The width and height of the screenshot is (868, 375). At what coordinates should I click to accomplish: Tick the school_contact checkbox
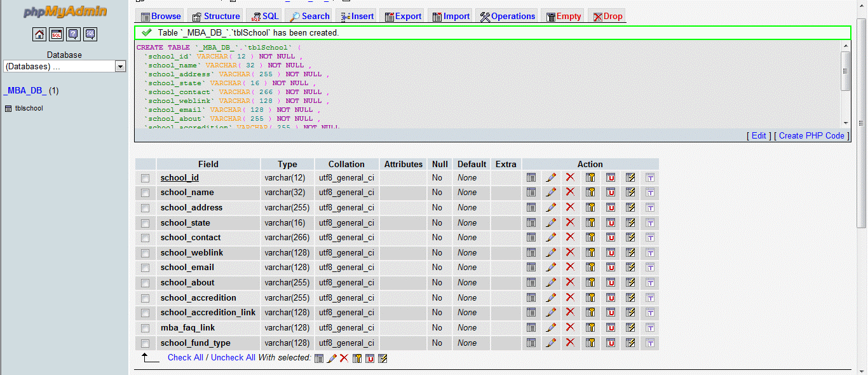click(146, 238)
